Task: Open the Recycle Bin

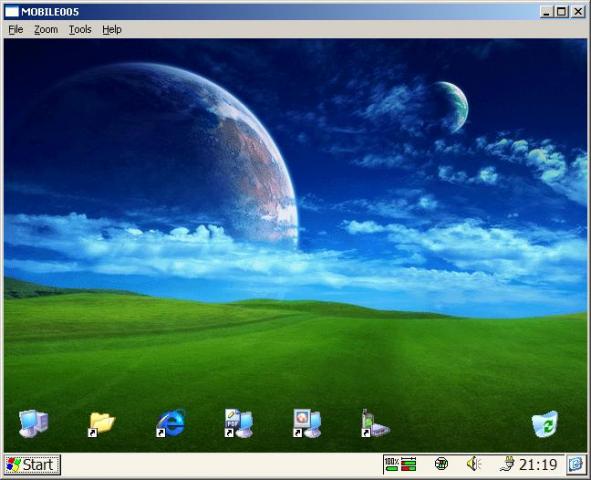Action: tap(545, 424)
